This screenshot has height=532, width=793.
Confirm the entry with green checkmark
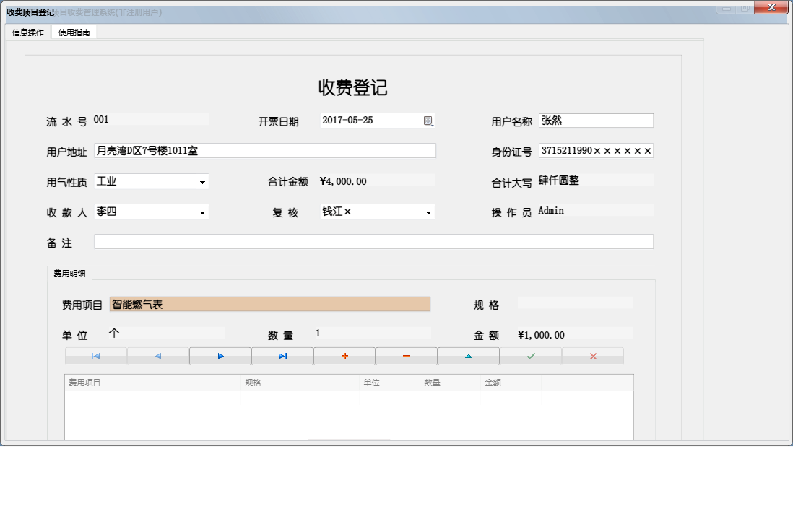click(531, 356)
